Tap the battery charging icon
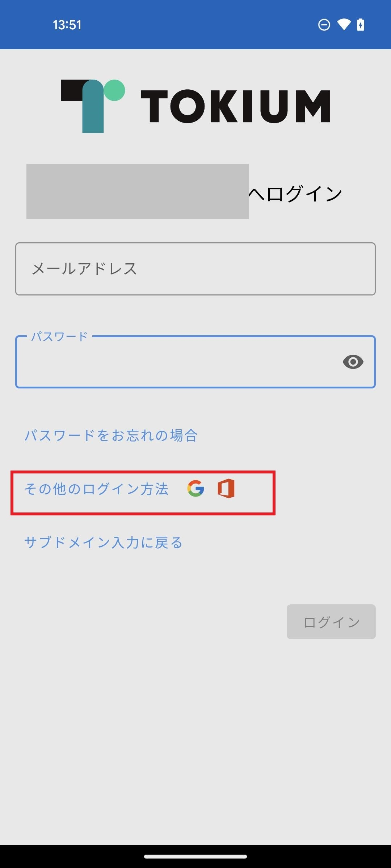Viewport: 391px width, 868px height. point(361,25)
